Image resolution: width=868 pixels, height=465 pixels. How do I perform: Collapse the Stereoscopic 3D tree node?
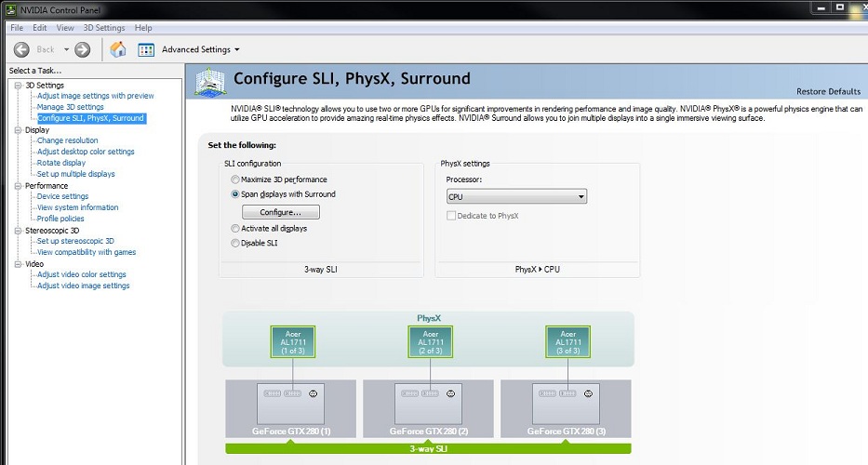(19, 231)
